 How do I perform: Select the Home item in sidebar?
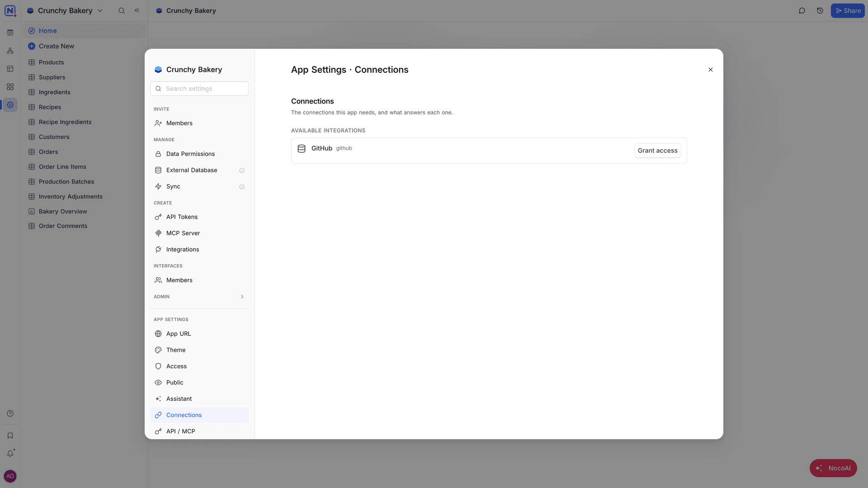(85, 31)
